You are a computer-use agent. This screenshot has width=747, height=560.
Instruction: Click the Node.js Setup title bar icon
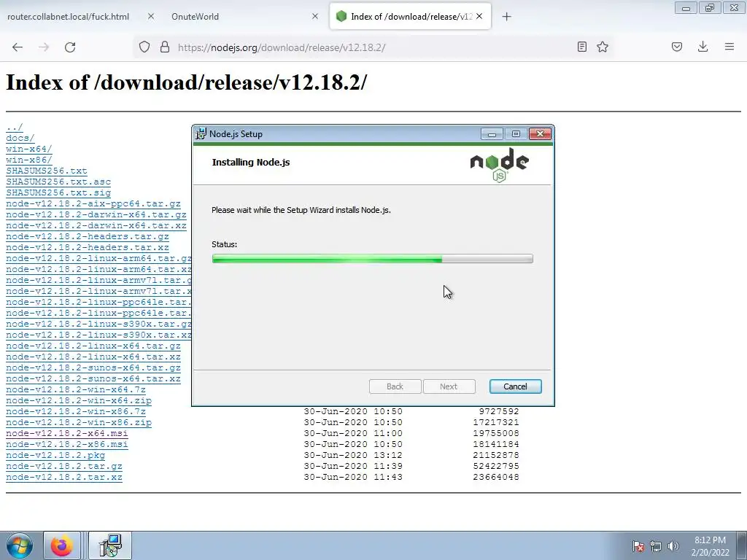point(201,134)
